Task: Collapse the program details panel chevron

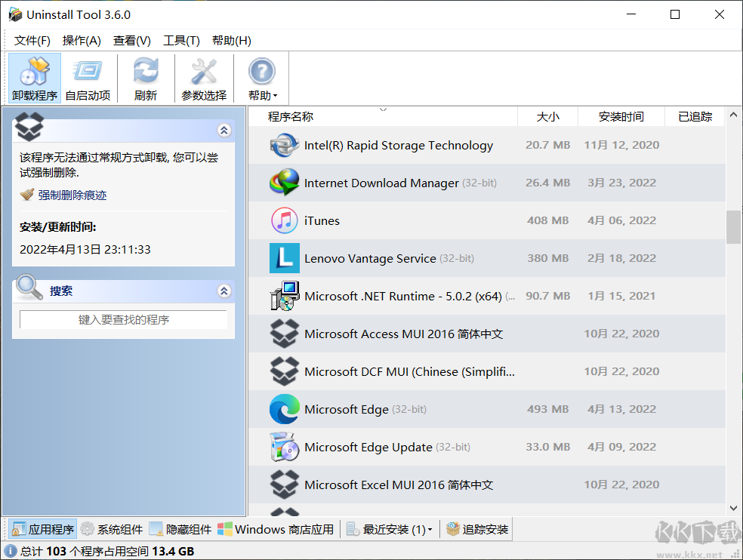Action: pyautogui.click(x=224, y=130)
